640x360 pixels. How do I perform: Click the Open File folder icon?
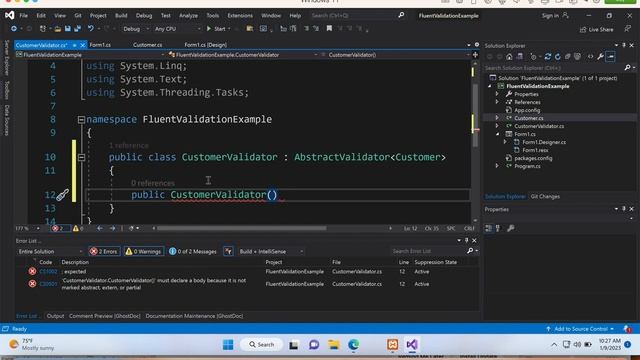[58, 29]
